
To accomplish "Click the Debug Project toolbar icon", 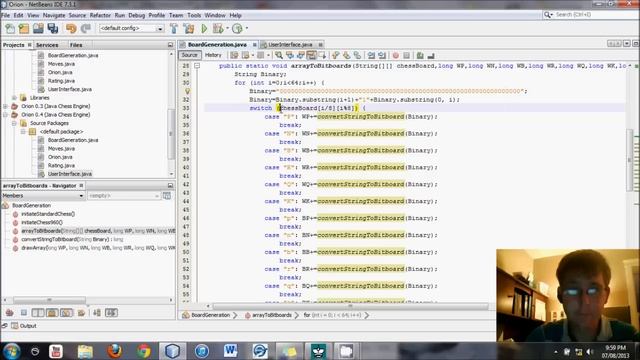I will [x=218, y=28].
